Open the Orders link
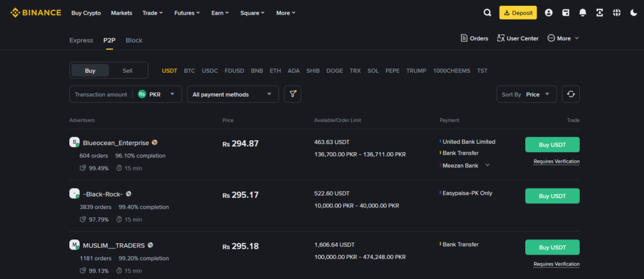644x279 pixels. click(x=474, y=38)
